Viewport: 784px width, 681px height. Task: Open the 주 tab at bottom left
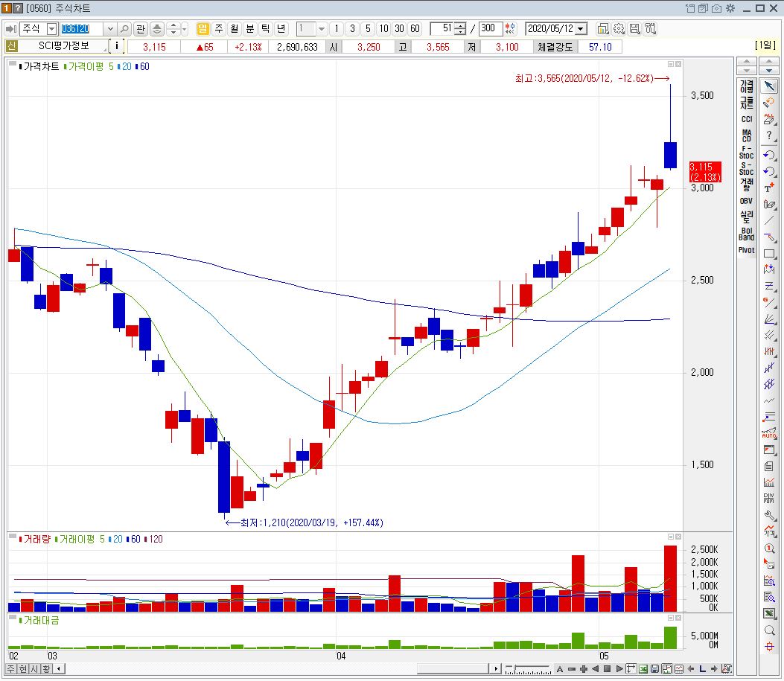coord(11,668)
